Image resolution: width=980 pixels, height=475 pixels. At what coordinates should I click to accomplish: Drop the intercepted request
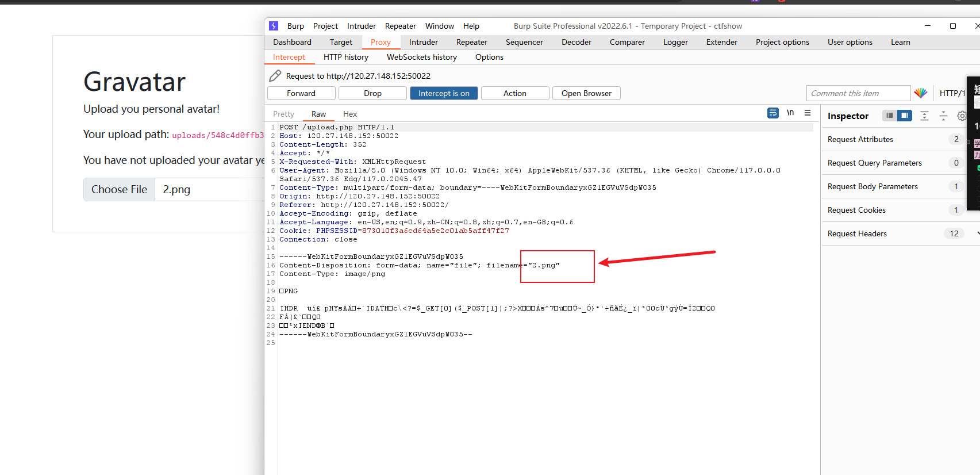[x=372, y=93]
